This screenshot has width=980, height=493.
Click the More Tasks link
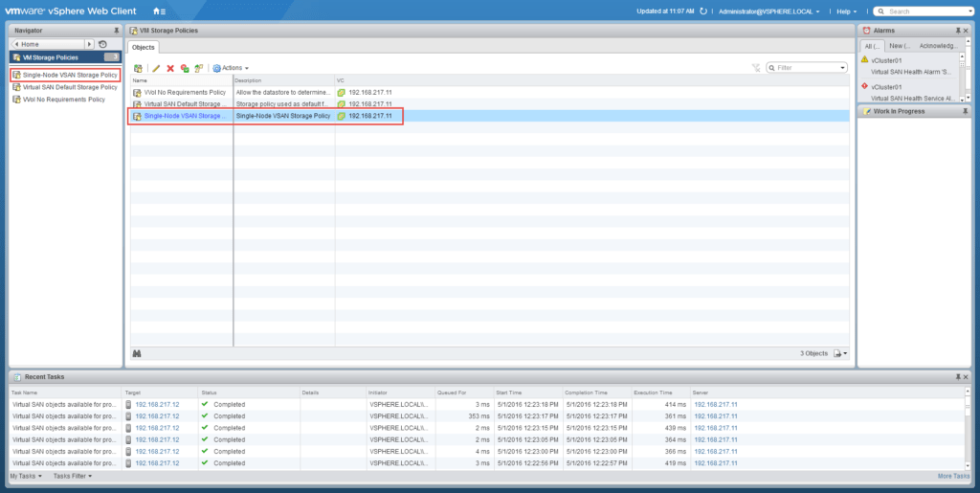[954, 476]
